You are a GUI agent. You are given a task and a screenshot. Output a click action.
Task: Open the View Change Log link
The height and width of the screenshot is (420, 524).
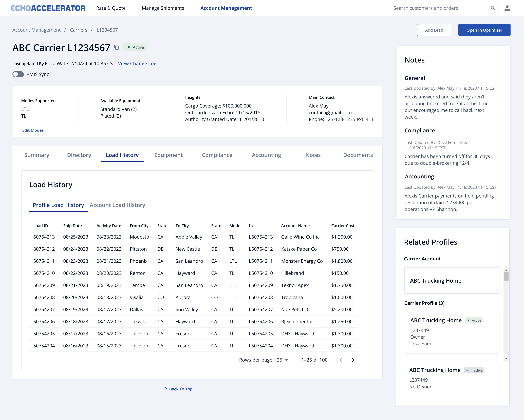click(x=137, y=63)
